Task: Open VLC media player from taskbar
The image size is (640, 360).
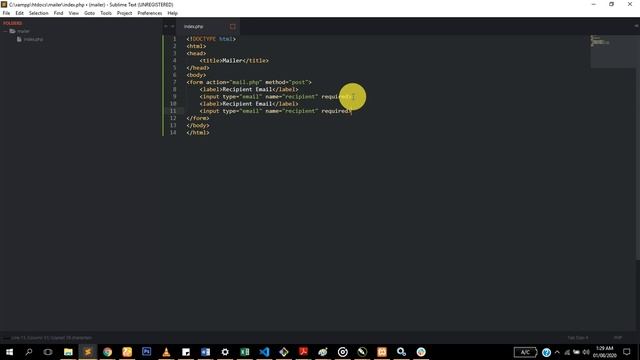Action: (166, 352)
